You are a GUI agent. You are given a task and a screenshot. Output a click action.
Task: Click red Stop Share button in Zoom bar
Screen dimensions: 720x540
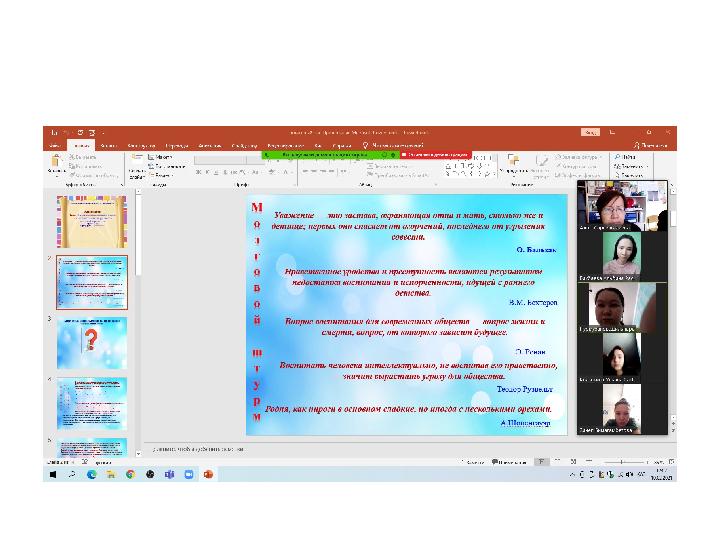pos(434,155)
